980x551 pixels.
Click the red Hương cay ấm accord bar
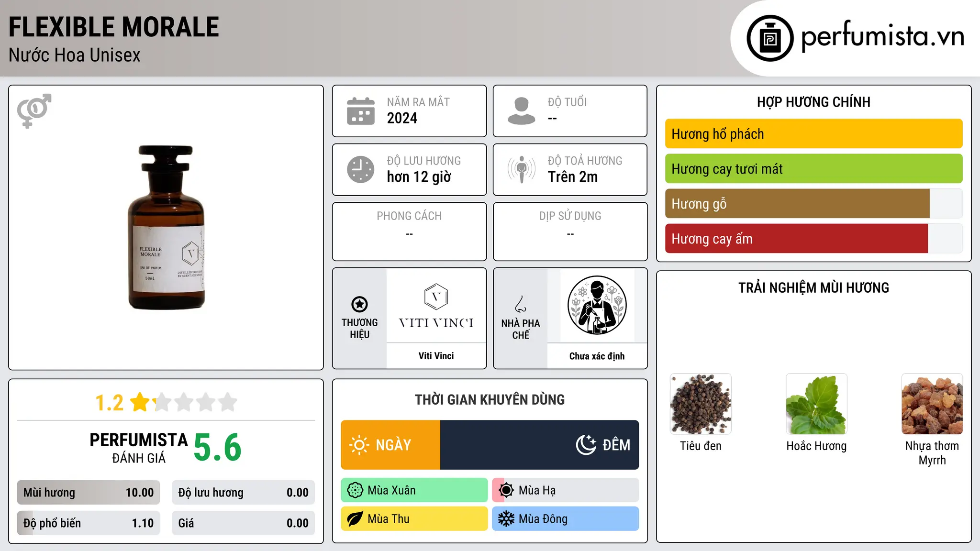[x=796, y=239]
